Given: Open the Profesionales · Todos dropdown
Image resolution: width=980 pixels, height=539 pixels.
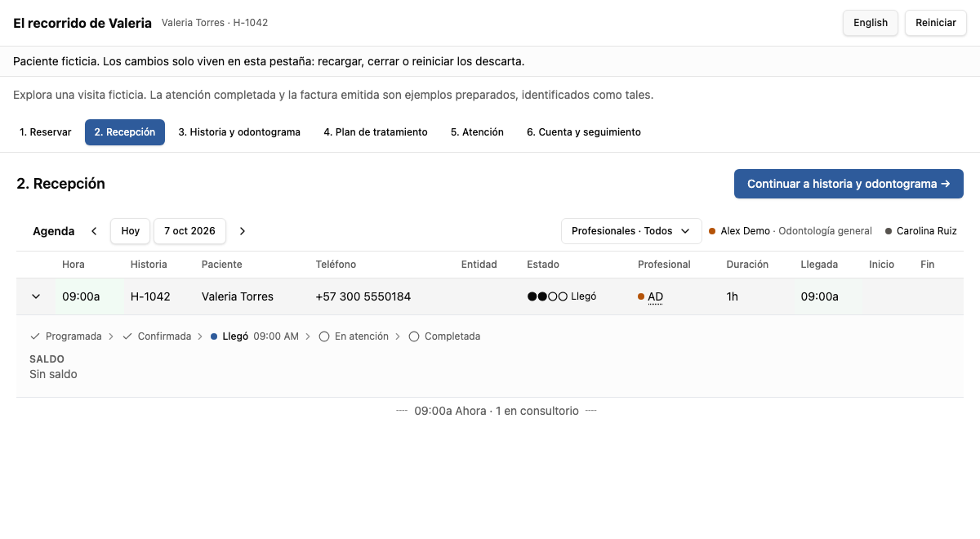Looking at the screenshot, I should point(631,231).
